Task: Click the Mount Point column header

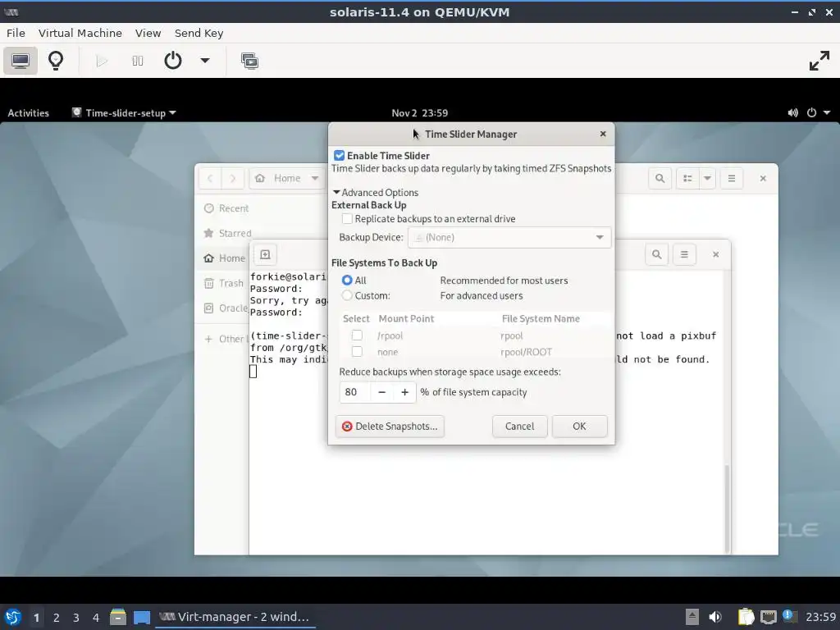Action: pos(406,319)
